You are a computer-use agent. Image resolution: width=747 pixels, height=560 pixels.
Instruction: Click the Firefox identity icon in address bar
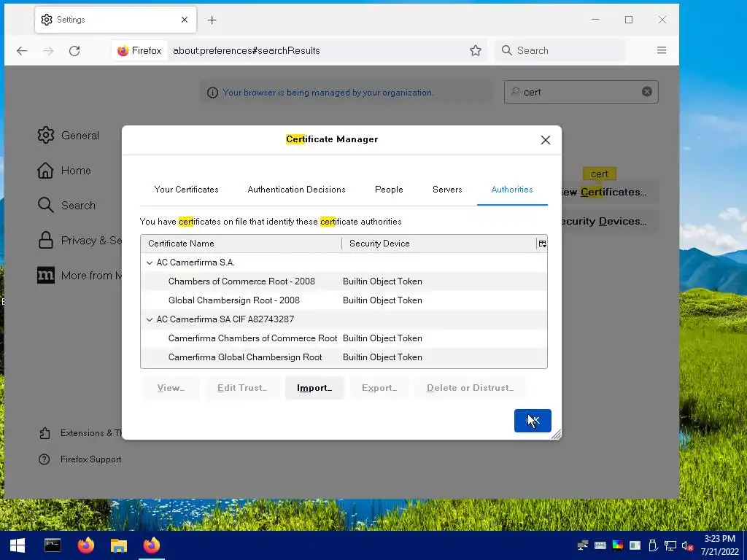pos(140,50)
